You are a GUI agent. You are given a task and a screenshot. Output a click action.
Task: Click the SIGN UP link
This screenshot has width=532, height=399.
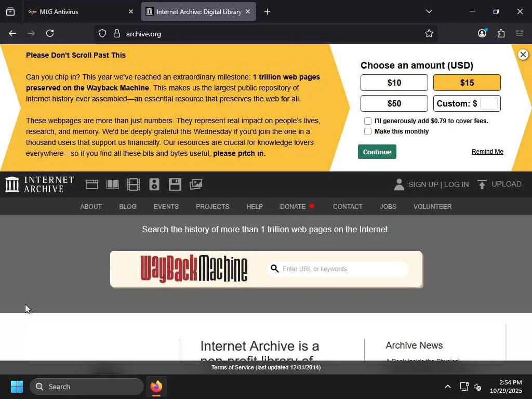[x=423, y=184]
